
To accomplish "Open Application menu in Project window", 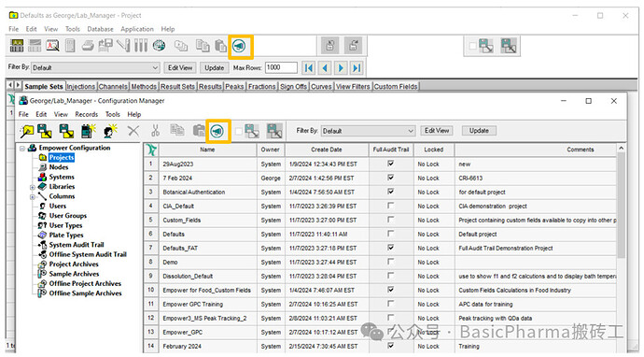I will click(137, 29).
